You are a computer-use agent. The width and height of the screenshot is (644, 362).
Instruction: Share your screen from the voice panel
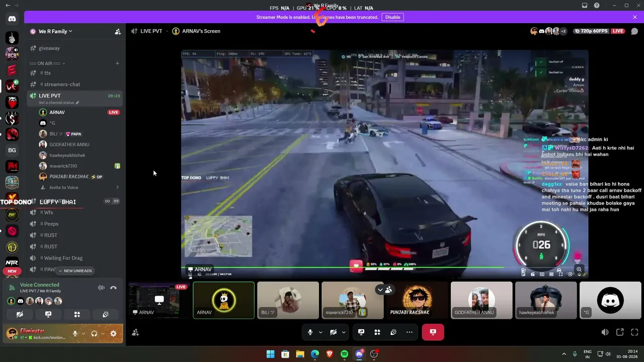[x=48, y=314]
